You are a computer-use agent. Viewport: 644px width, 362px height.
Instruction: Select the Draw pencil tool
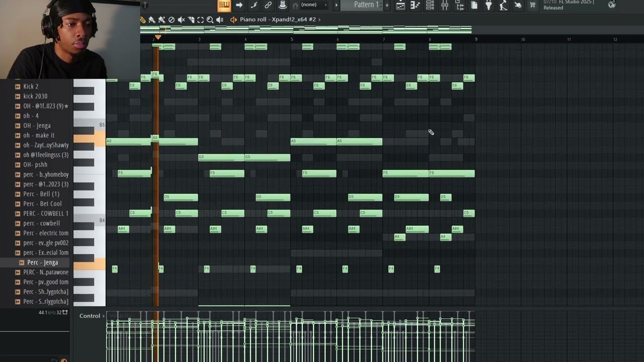point(143,20)
